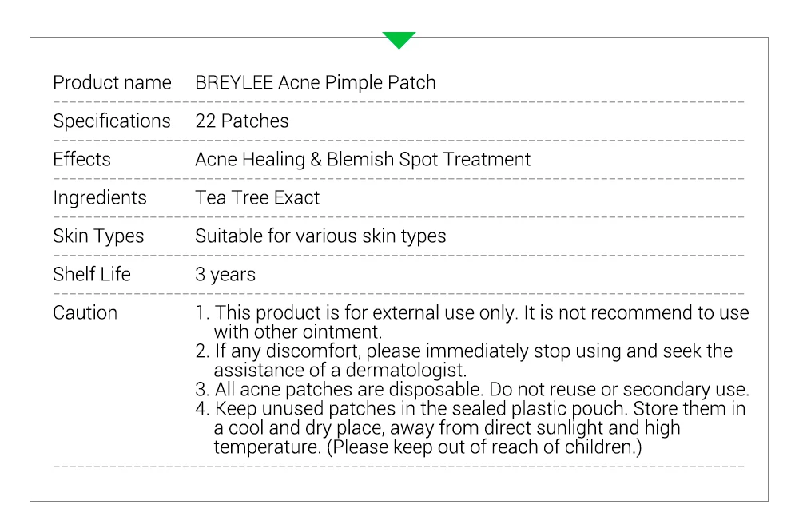Click the green downward triangle marker
The image size is (799, 532).
point(399,40)
